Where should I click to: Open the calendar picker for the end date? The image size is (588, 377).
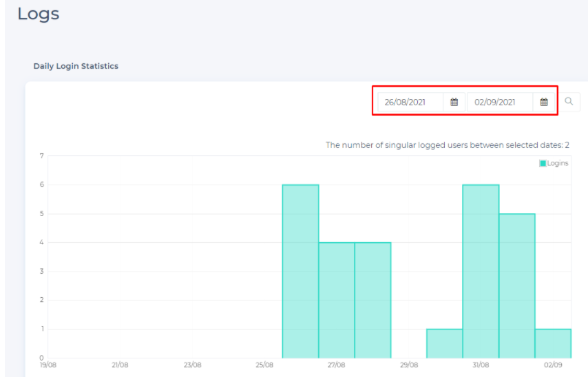coord(544,103)
